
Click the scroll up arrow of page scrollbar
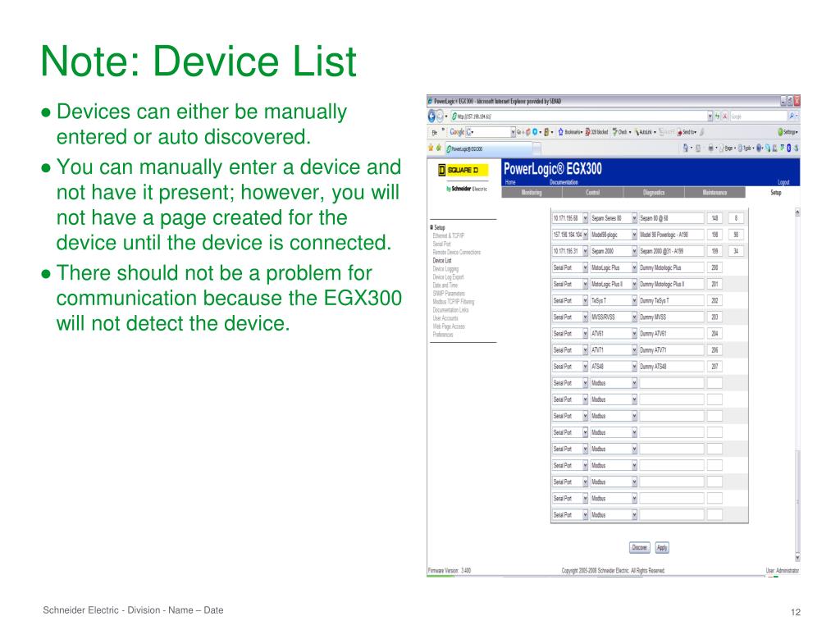pyautogui.click(x=797, y=212)
